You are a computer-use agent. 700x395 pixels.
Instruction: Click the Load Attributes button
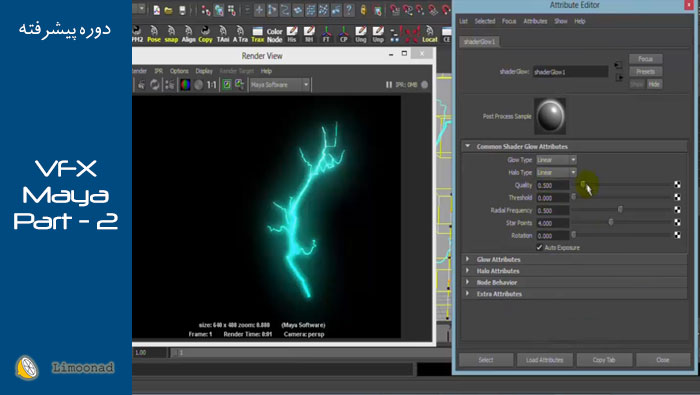545,360
